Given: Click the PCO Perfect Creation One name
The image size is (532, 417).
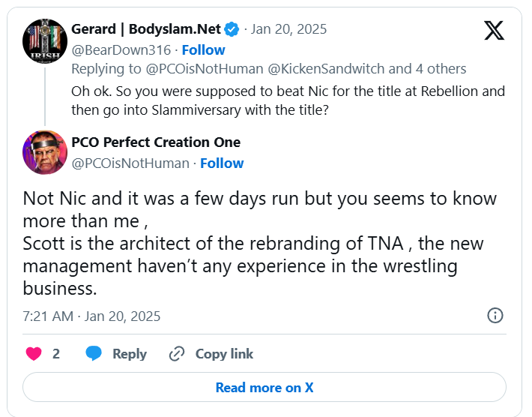Looking at the screenshot, I should tap(156, 142).
